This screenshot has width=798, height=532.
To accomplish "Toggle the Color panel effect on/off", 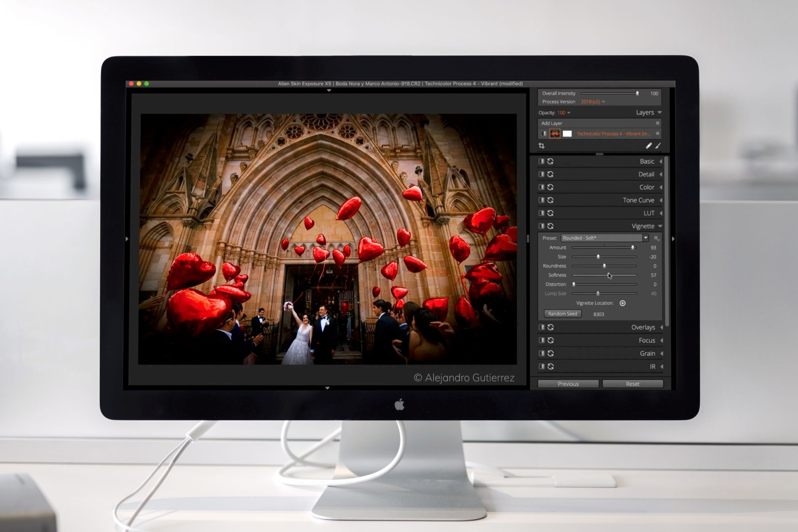I will (541, 187).
